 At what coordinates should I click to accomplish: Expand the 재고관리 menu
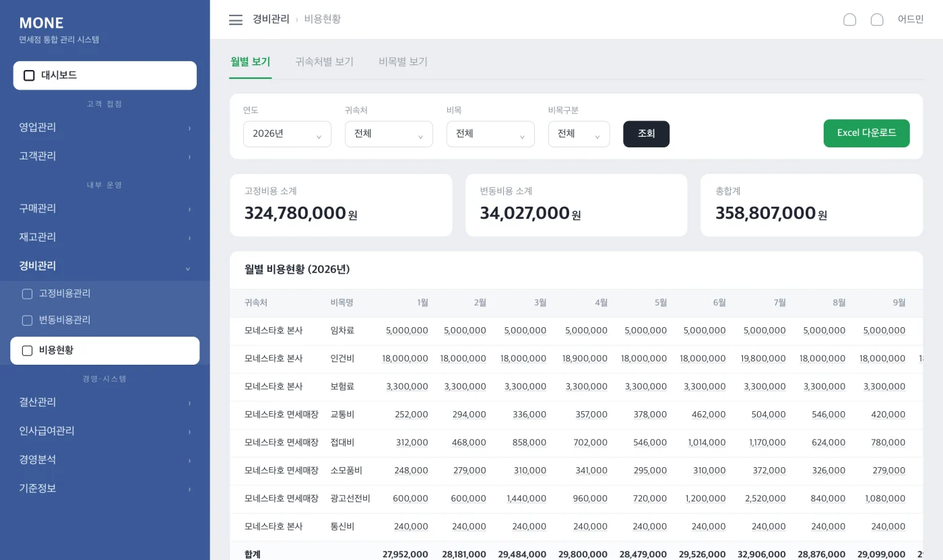105,238
